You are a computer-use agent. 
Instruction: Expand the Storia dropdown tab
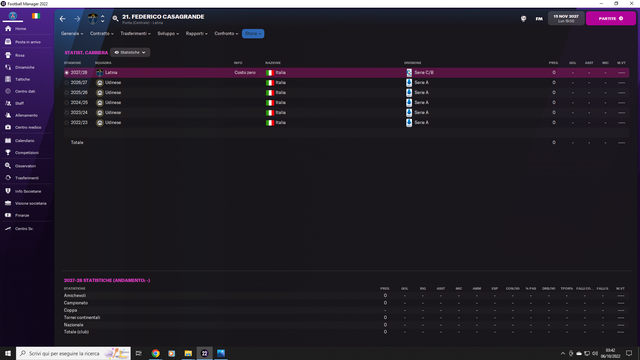pos(253,33)
